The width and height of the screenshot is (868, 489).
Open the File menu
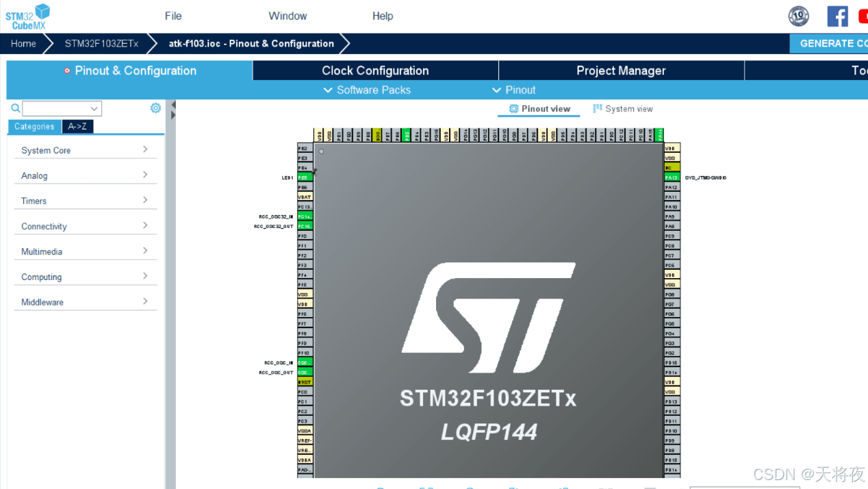point(173,16)
